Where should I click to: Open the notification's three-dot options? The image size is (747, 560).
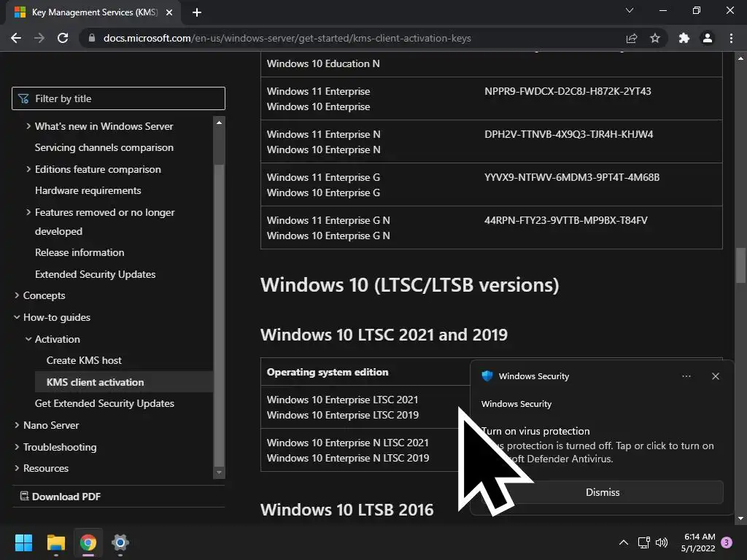(686, 376)
